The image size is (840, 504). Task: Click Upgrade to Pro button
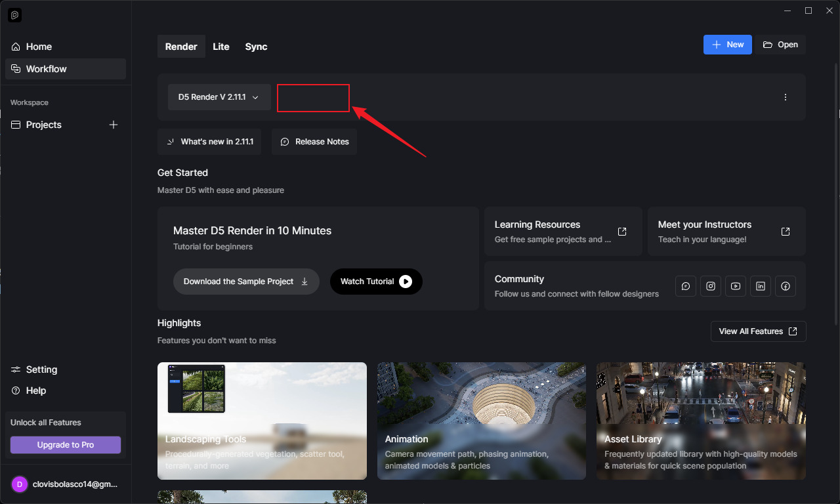pyautogui.click(x=66, y=445)
